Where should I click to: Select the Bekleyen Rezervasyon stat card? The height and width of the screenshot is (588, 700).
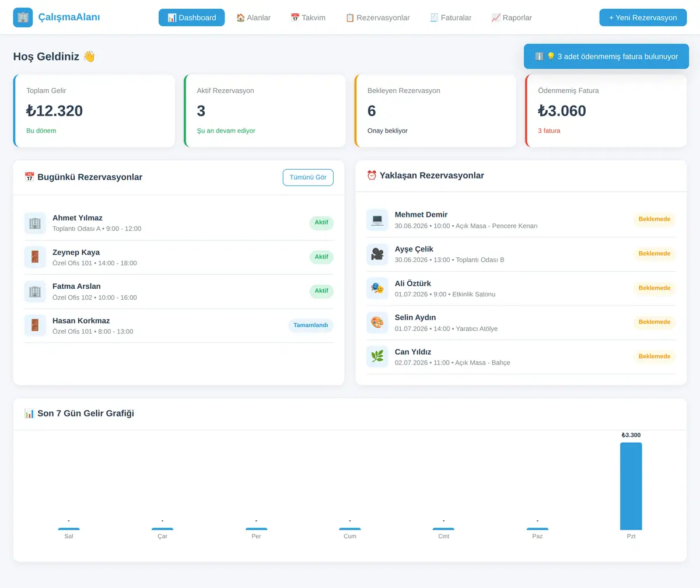(x=435, y=111)
